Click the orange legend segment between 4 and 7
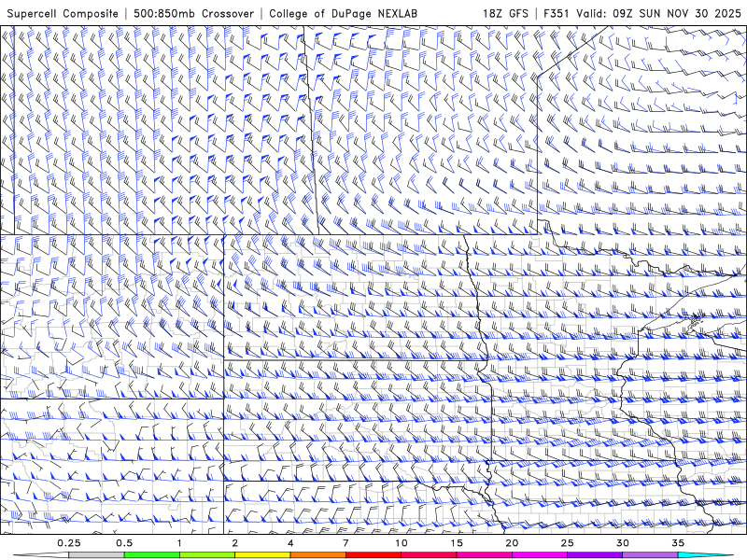 [317, 555]
